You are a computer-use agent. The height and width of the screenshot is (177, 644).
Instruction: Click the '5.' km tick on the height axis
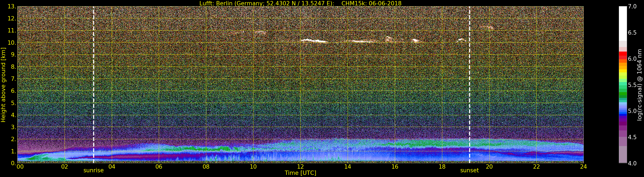pos(14,103)
